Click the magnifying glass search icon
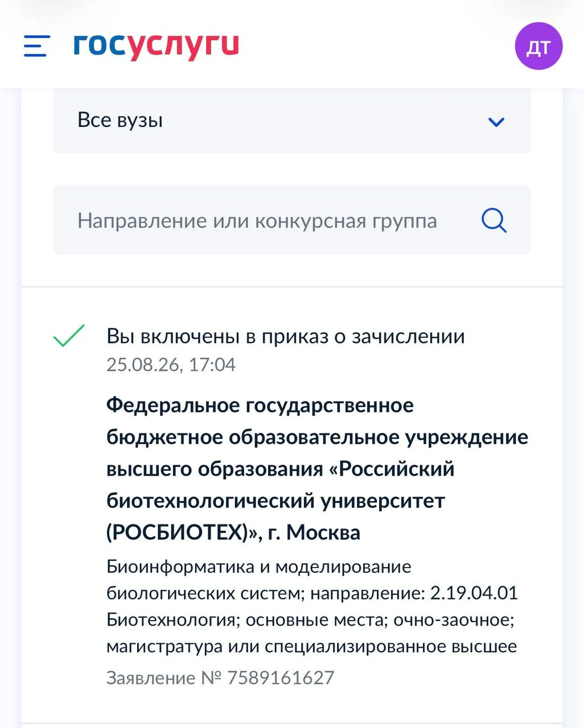This screenshot has width=584, height=728. pyautogui.click(x=494, y=220)
